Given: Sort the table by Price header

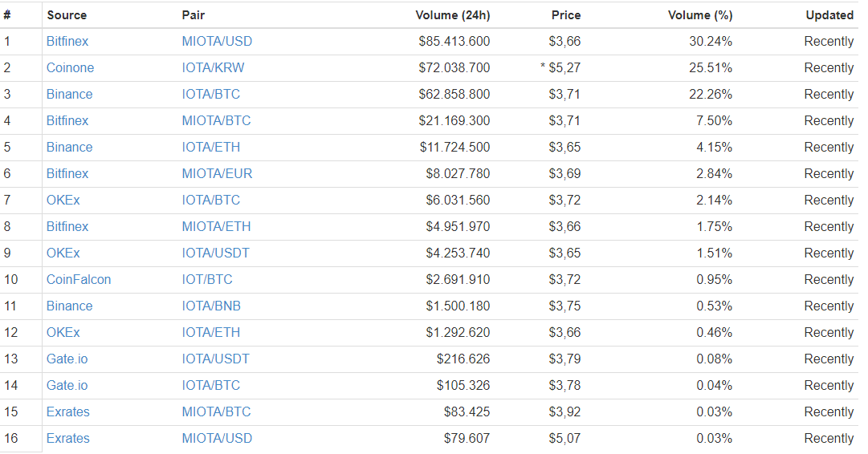Looking at the screenshot, I should point(566,15).
